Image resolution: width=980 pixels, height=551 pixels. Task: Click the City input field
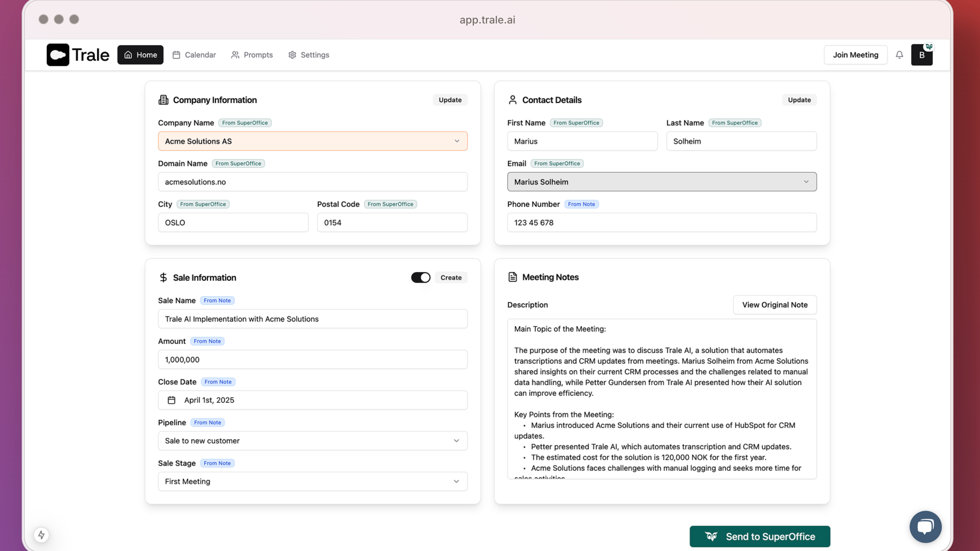[233, 222]
